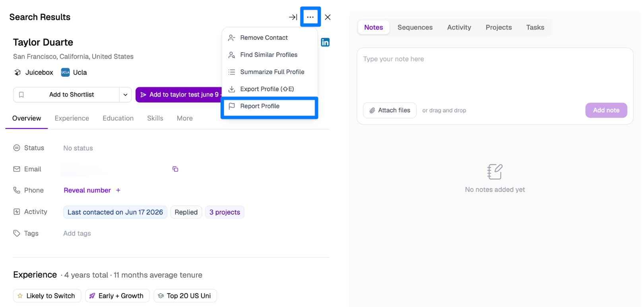Screen dimensions: 644x307
Task: Click the rocket icon on Early + Growth
Action: tap(92, 296)
